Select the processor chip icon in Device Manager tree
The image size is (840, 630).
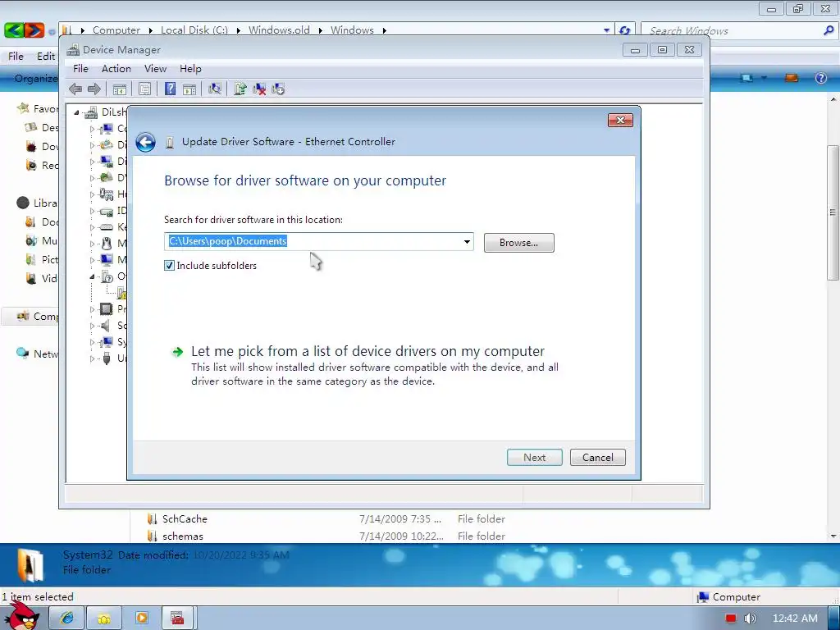[x=107, y=309]
